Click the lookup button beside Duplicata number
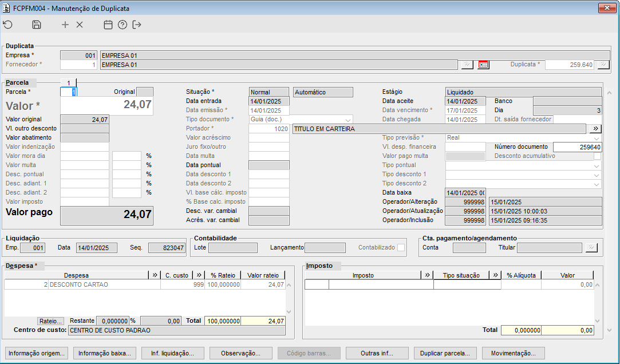The height and width of the screenshot is (364, 620). tap(603, 65)
